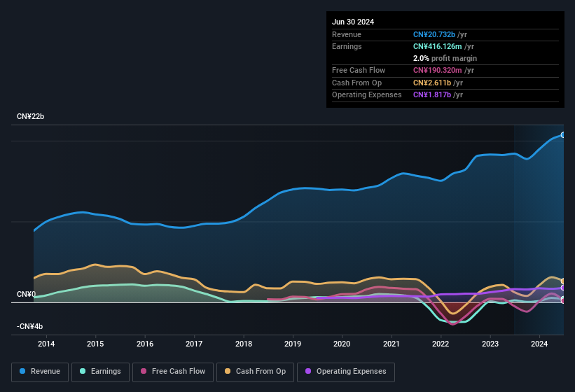Select the 2024 x-axis year label

[539, 344]
